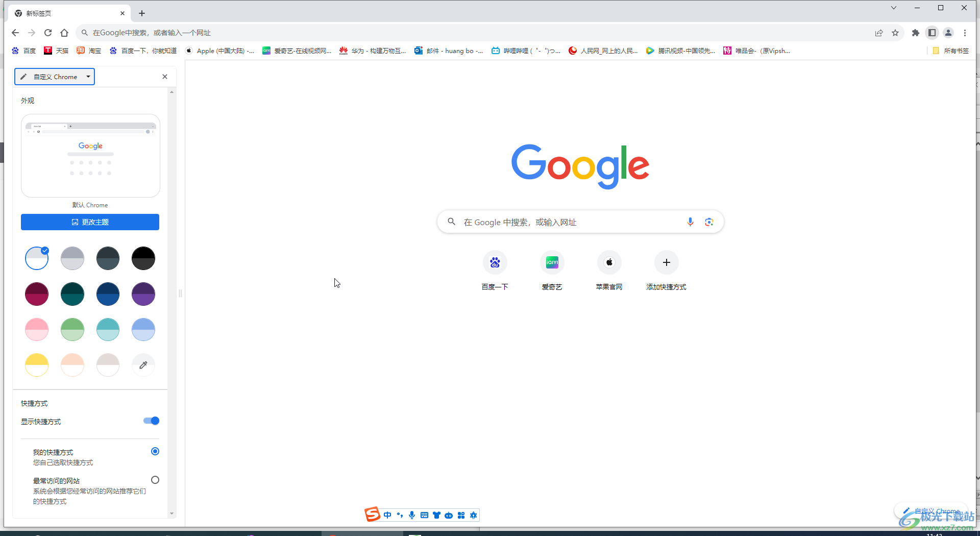
Task: Open the Chrome three-dot menu
Action: pos(965,33)
